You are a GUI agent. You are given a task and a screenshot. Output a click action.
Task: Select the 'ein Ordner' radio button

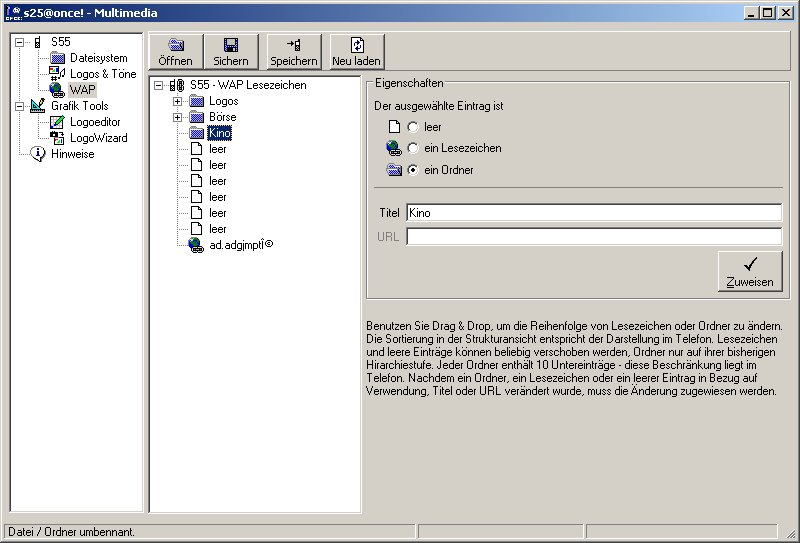(x=413, y=170)
